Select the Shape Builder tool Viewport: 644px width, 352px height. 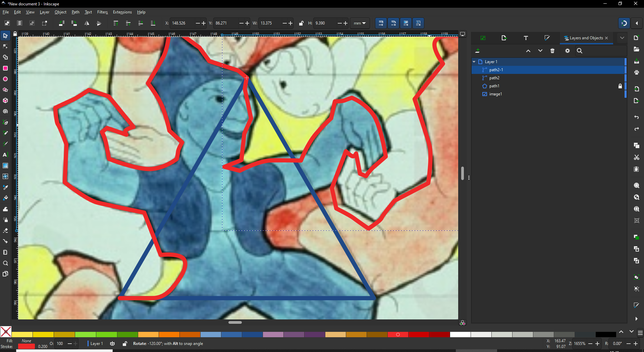[5, 57]
